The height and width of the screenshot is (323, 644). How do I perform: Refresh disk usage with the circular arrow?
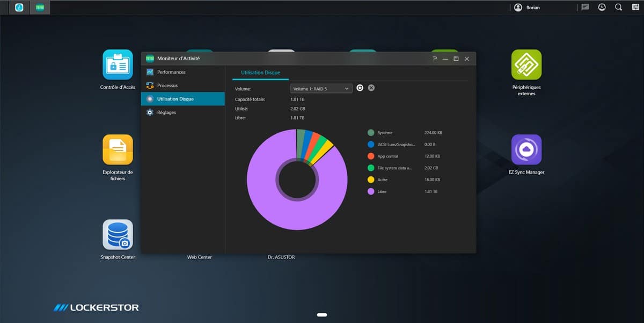[x=360, y=88]
